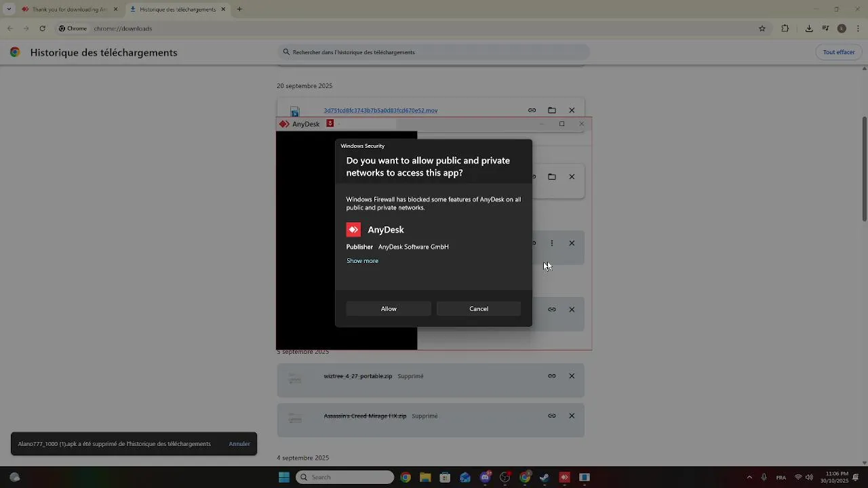Screen dimensions: 868x488
Task: Copy download link for the .mov file
Action: point(532,110)
